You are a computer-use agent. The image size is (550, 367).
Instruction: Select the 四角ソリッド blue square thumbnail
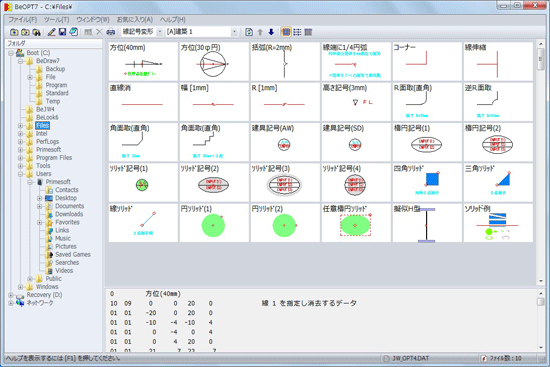pyautogui.click(x=427, y=182)
